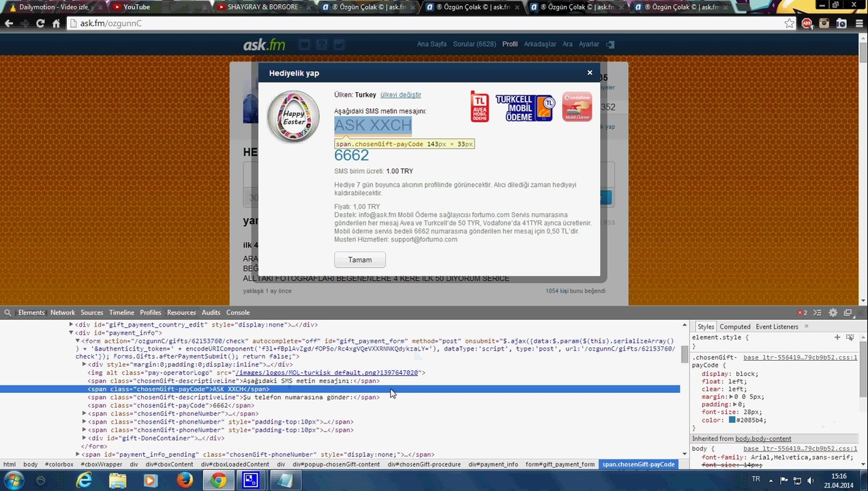Open base_ltr css link for .chosenGift-payCode

[800, 357]
